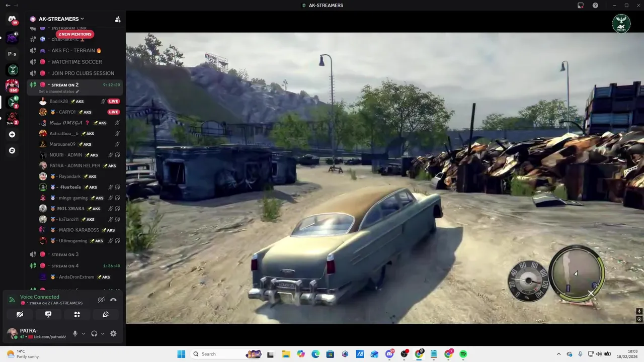Image resolution: width=644 pixels, height=362 pixels.
Task: Click user Ultimogaming in voice list
Action: pyautogui.click(x=80, y=241)
